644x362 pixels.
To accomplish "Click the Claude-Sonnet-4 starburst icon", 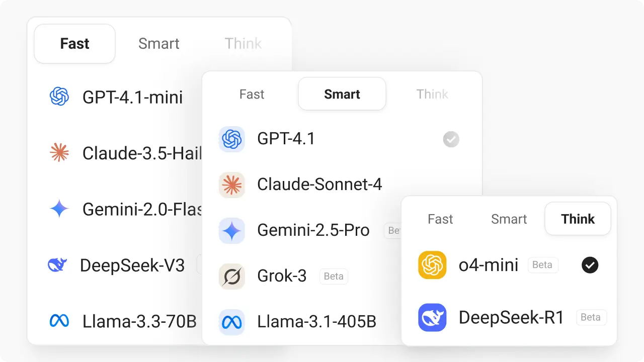I will pos(232,185).
